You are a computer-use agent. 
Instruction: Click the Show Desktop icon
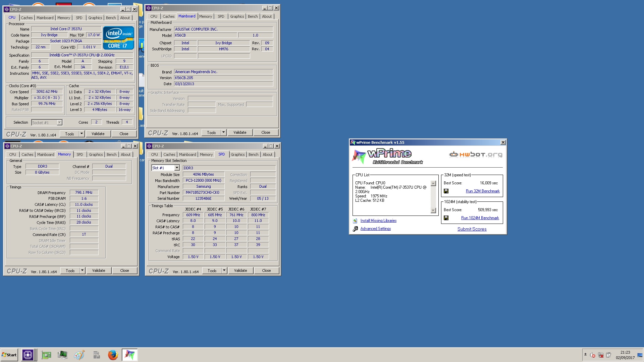click(640, 355)
